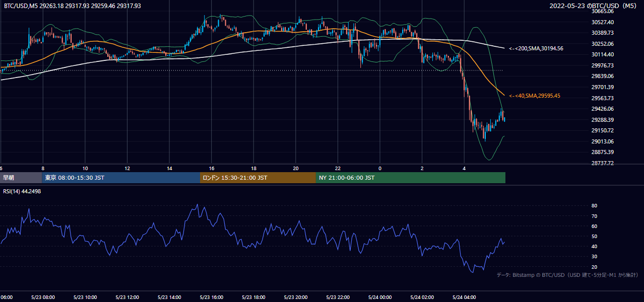Click price axis value 29839.06
This screenshot has height=302, width=644.
coord(603,76)
